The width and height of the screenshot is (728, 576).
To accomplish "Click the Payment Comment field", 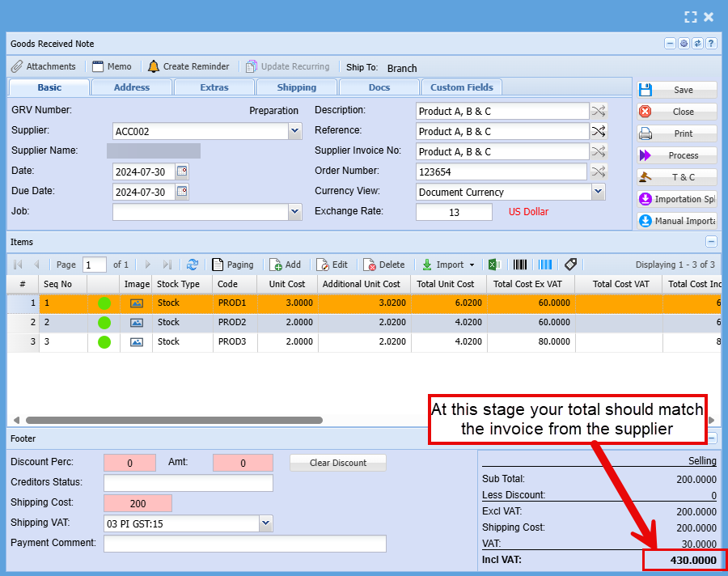I will (x=245, y=544).
